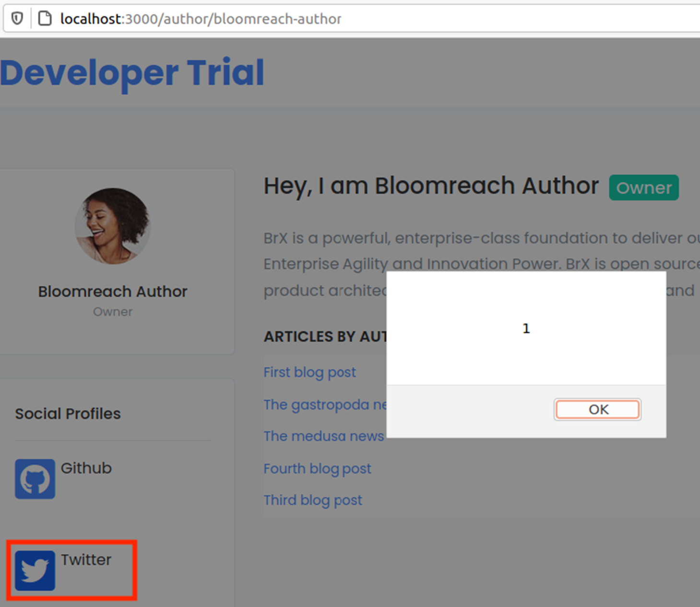The width and height of the screenshot is (700, 607).
Task: Open the Fourth blog post article
Action: tap(317, 468)
